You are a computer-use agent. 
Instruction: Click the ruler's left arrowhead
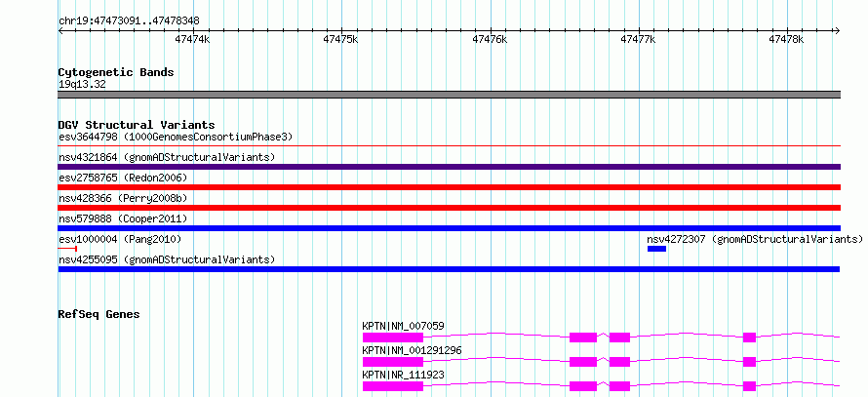pos(61,31)
